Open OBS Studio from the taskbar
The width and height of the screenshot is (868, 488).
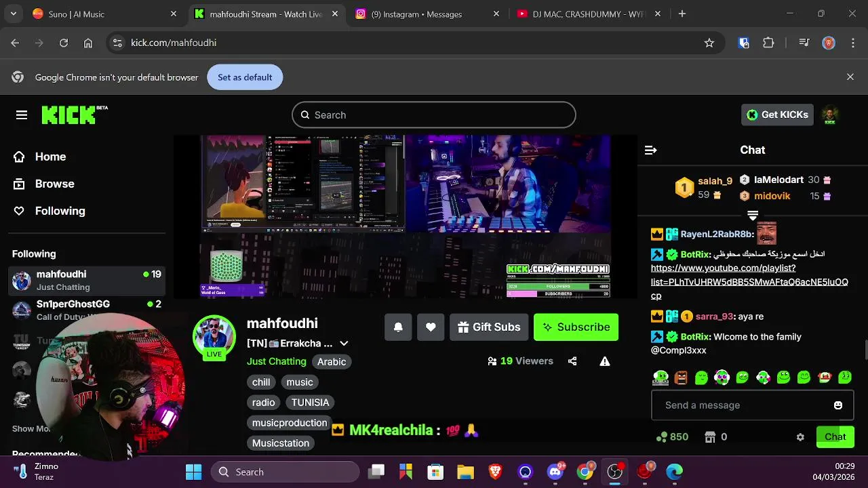click(615, 472)
